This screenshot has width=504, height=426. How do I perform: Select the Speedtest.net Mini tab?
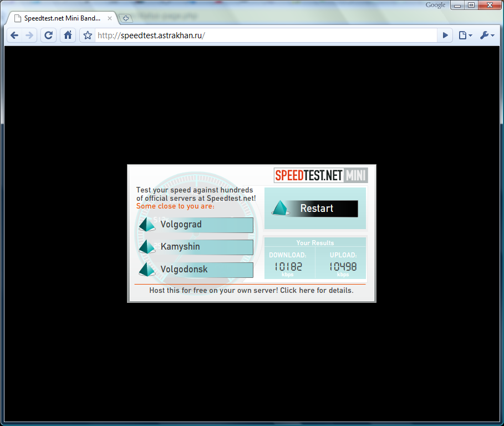click(x=62, y=18)
